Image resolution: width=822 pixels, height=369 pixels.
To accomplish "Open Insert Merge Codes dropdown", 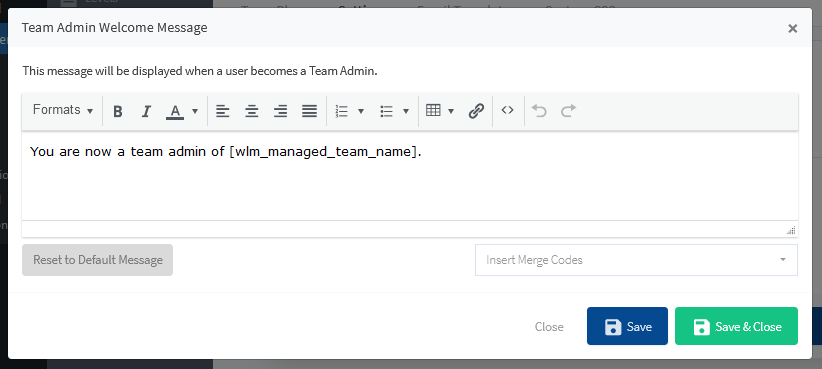I will pyautogui.click(x=636, y=260).
